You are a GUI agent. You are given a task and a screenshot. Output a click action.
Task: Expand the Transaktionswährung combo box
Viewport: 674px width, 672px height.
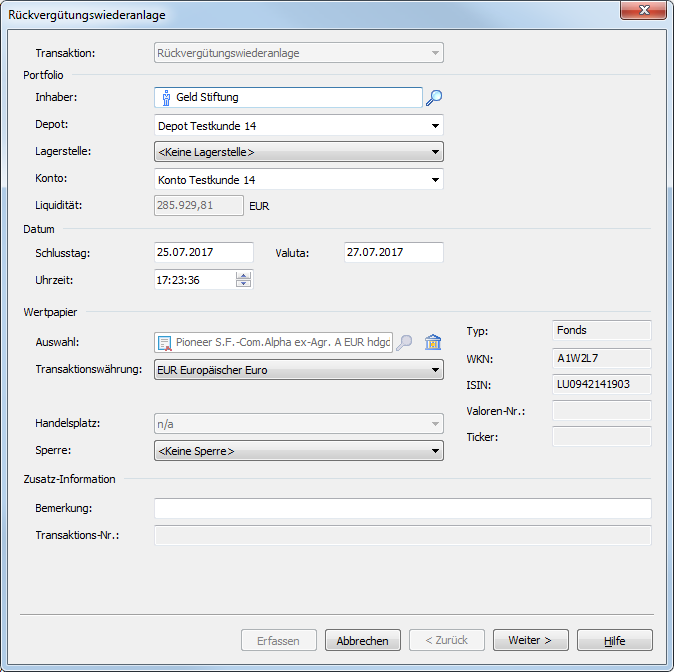coord(435,371)
